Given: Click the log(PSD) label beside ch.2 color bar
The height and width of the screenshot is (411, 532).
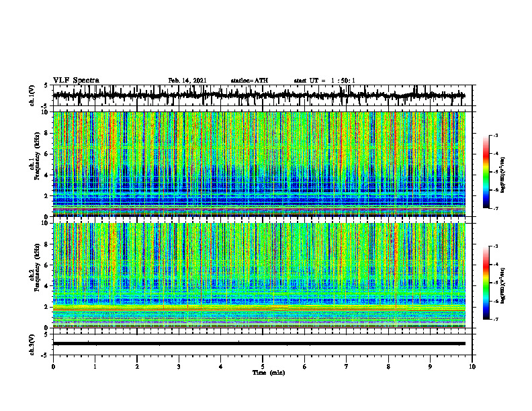Looking at the screenshot, I should (x=503, y=286).
